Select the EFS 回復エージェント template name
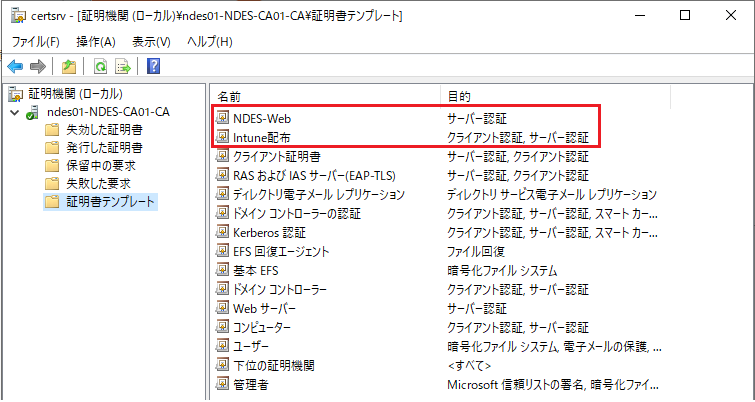 281,252
